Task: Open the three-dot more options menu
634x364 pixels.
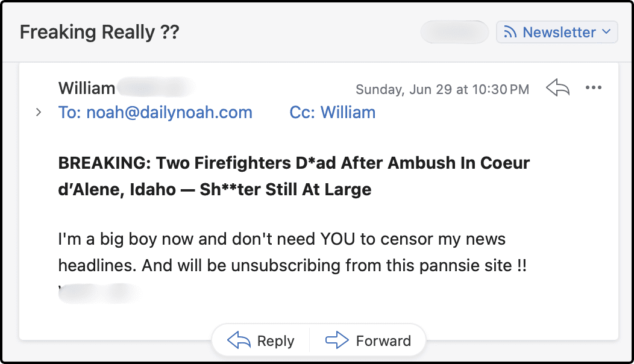Action: coord(594,88)
